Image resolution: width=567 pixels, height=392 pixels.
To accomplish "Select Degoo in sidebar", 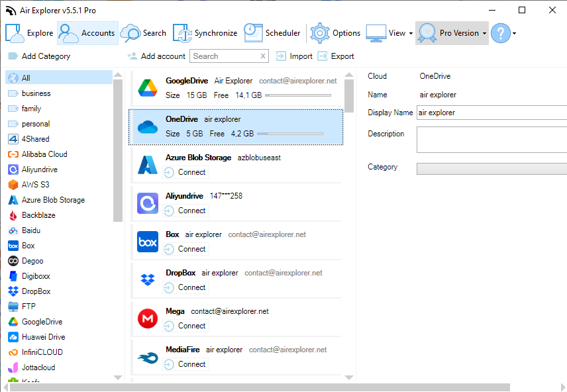I will click(x=59, y=261).
